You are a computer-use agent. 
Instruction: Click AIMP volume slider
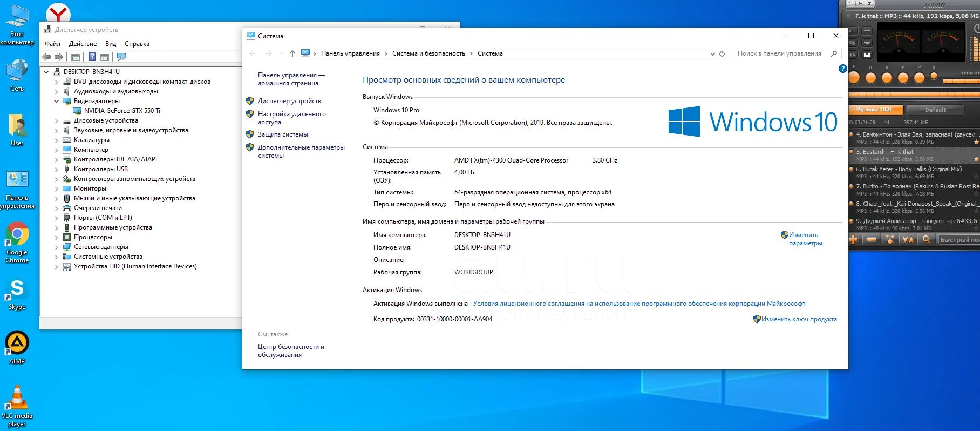(961, 81)
